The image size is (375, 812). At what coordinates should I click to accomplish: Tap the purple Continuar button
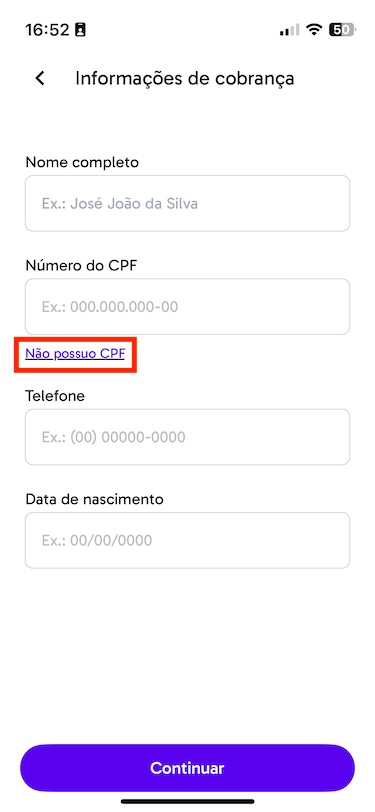click(188, 768)
